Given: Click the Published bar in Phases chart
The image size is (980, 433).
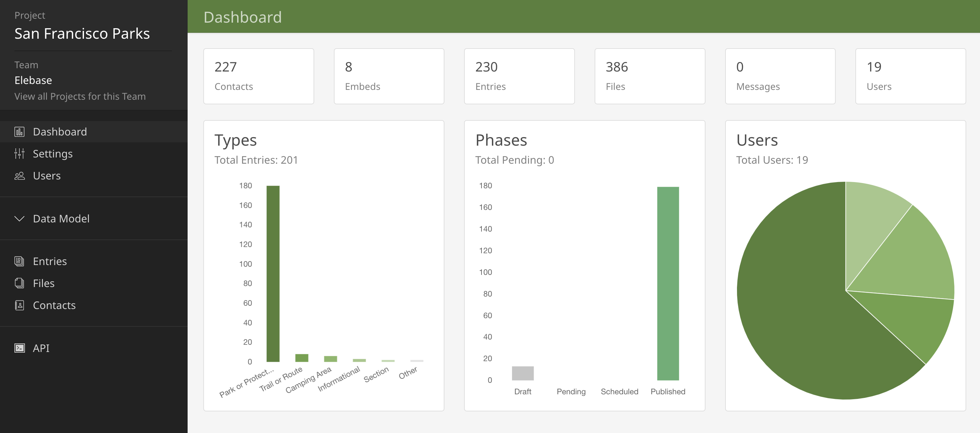Looking at the screenshot, I should pos(668,283).
